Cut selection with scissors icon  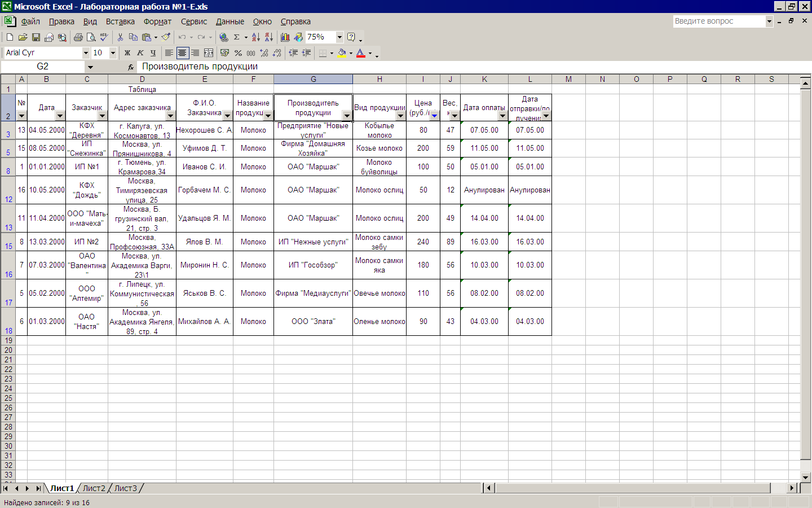point(120,37)
